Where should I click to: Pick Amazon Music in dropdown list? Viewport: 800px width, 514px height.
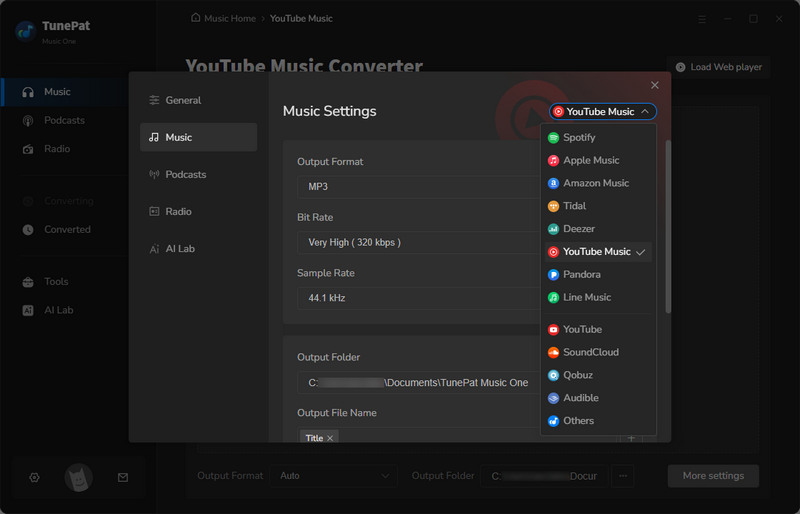598,183
